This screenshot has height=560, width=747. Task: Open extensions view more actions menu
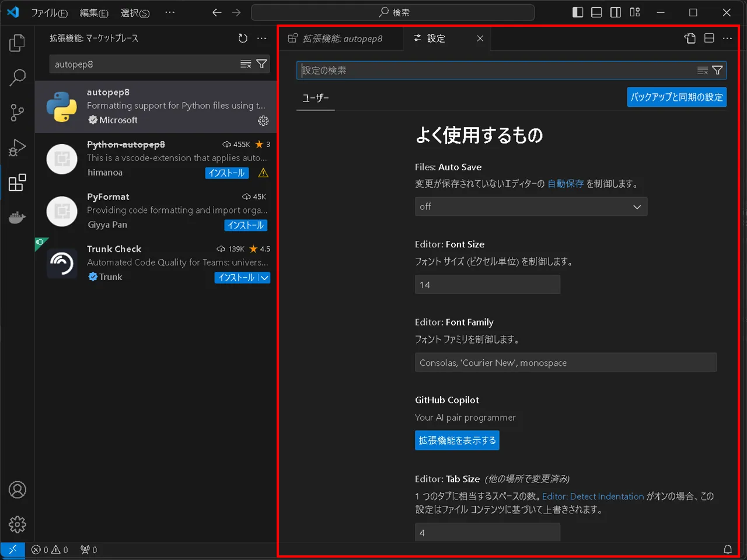261,38
